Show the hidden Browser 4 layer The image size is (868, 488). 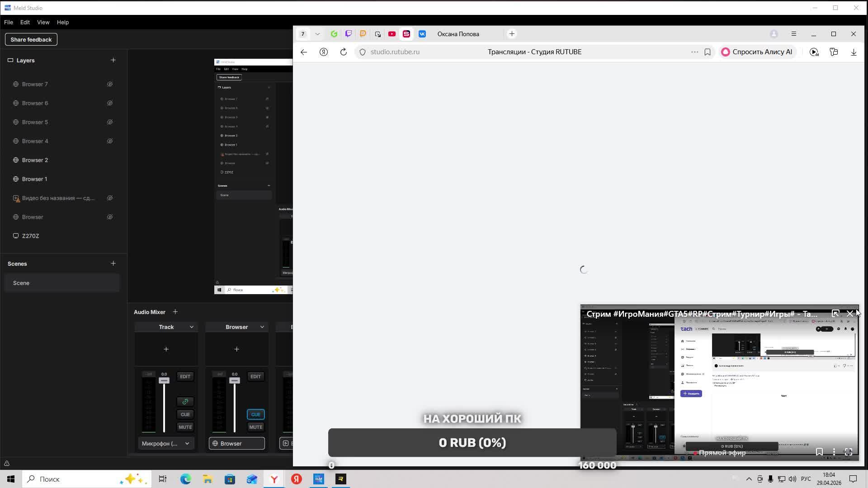[x=109, y=141]
